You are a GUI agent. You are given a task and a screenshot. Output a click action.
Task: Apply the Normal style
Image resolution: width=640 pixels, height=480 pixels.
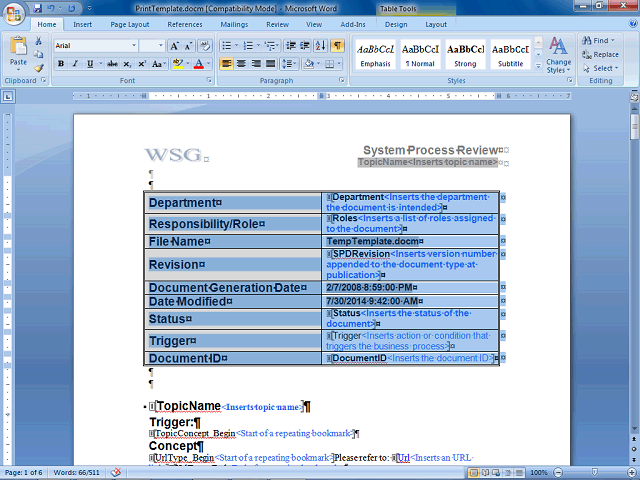(x=420, y=55)
